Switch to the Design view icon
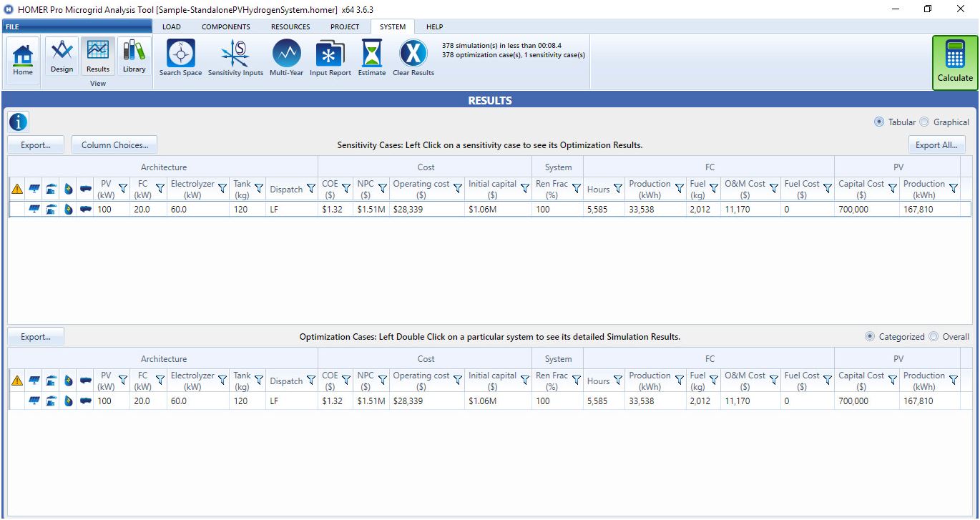Image resolution: width=980 pixels, height=520 pixels. (62, 57)
